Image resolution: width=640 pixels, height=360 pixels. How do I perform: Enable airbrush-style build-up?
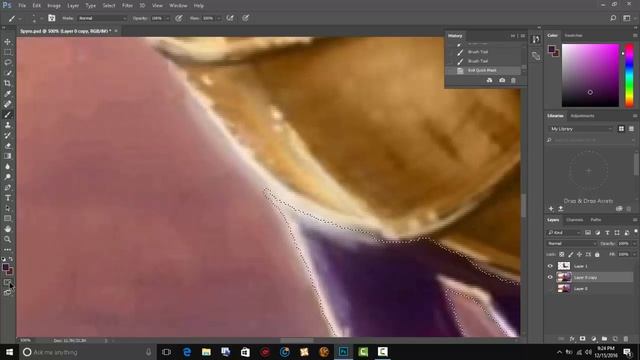pos(230,18)
